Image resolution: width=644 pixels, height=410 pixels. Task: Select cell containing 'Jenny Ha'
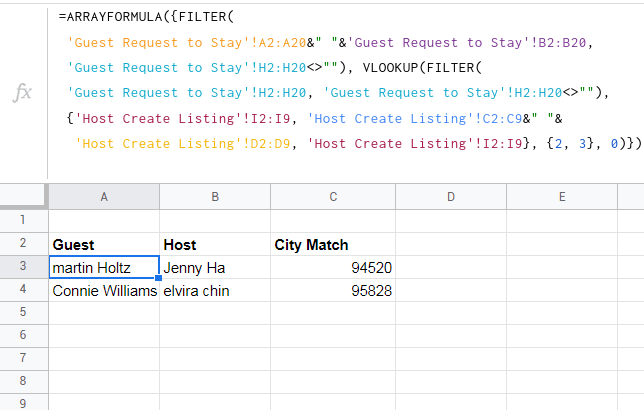[215, 267]
